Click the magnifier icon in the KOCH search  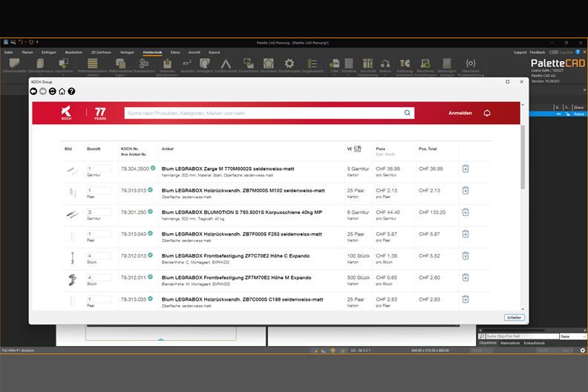click(x=407, y=113)
